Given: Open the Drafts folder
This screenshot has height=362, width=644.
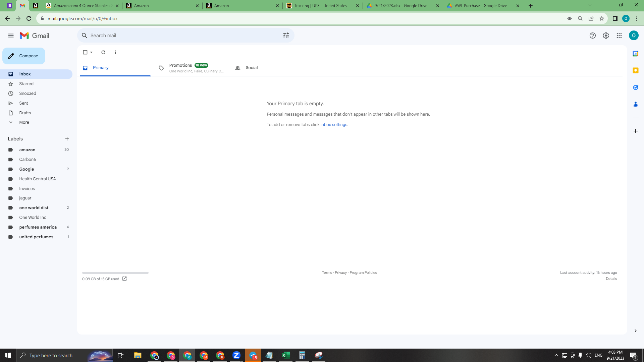Looking at the screenshot, I should (x=36, y=113).
